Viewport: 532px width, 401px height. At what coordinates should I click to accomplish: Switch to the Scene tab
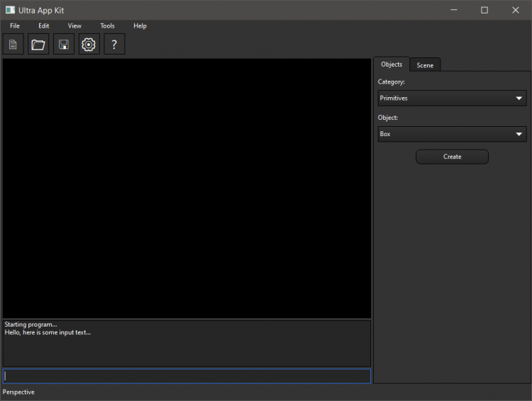point(425,65)
